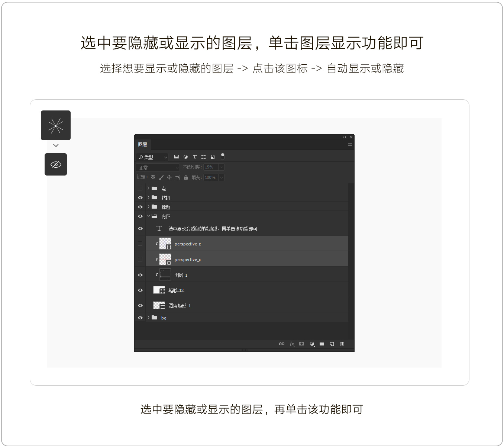
Task: Click the radial starburst perspective icon
Action: coord(56,126)
